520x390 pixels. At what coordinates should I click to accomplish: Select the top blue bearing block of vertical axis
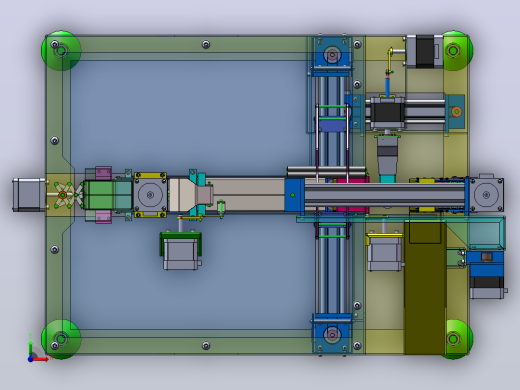coord(332,56)
